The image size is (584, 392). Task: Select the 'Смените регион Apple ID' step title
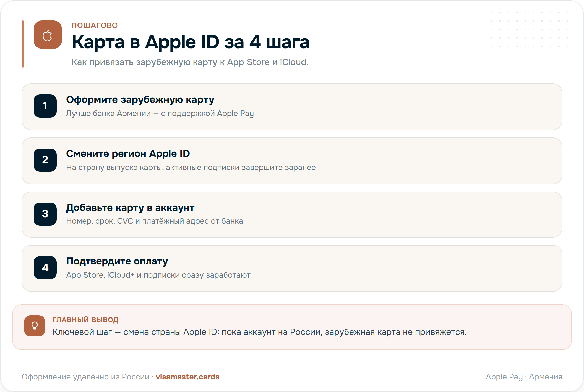(x=128, y=154)
